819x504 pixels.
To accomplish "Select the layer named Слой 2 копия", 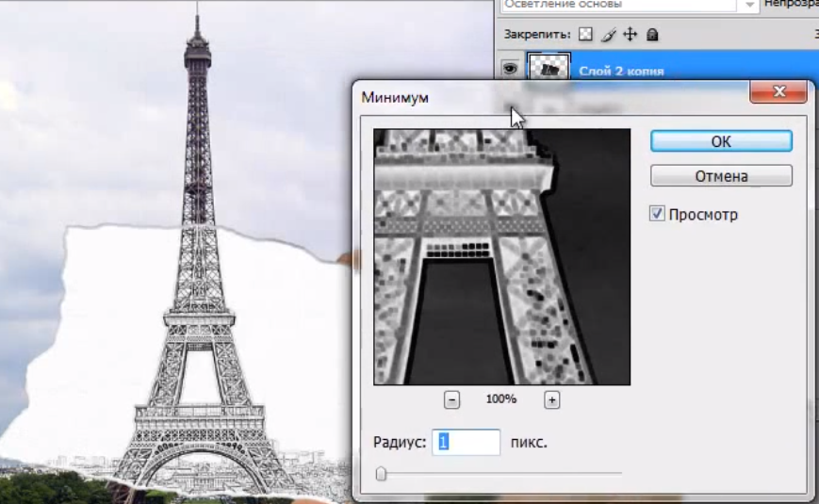I will click(x=621, y=71).
